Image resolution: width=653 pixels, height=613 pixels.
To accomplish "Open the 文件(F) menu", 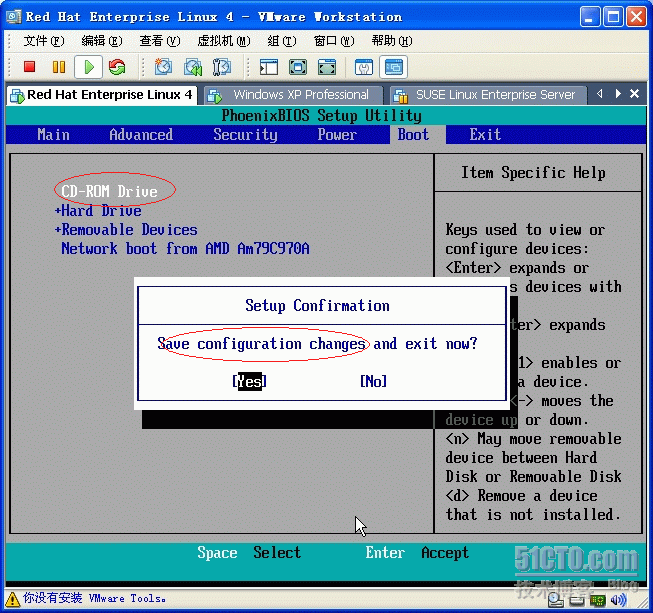I will 43,41.
